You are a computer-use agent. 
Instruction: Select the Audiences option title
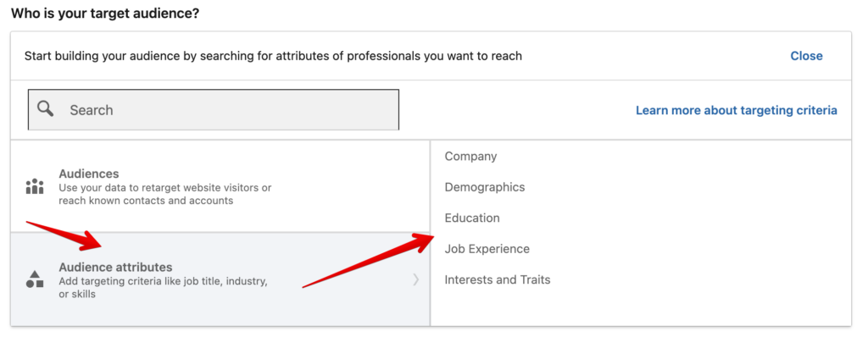88,174
